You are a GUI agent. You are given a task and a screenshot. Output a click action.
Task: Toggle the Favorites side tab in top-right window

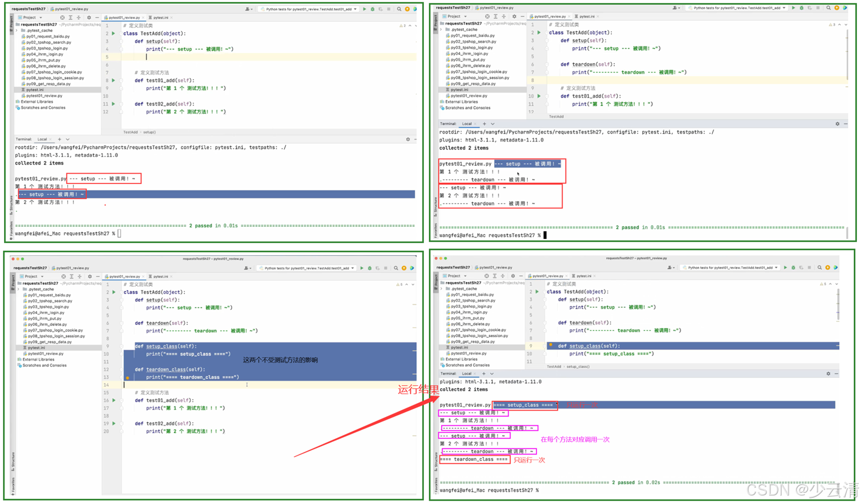tap(435, 230)
